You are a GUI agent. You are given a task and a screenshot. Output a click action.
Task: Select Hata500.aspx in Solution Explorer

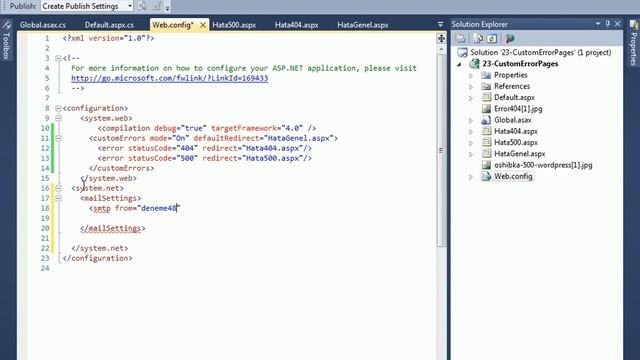point(516,142)
